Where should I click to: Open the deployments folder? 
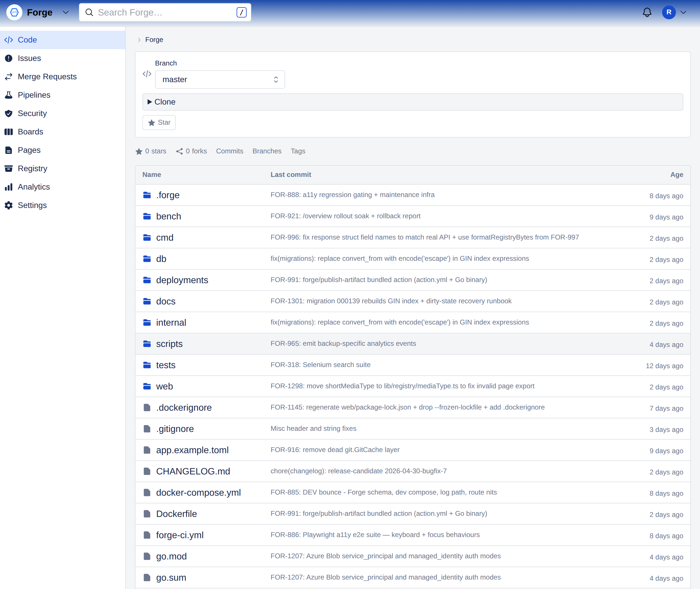(x=182, y=280)
